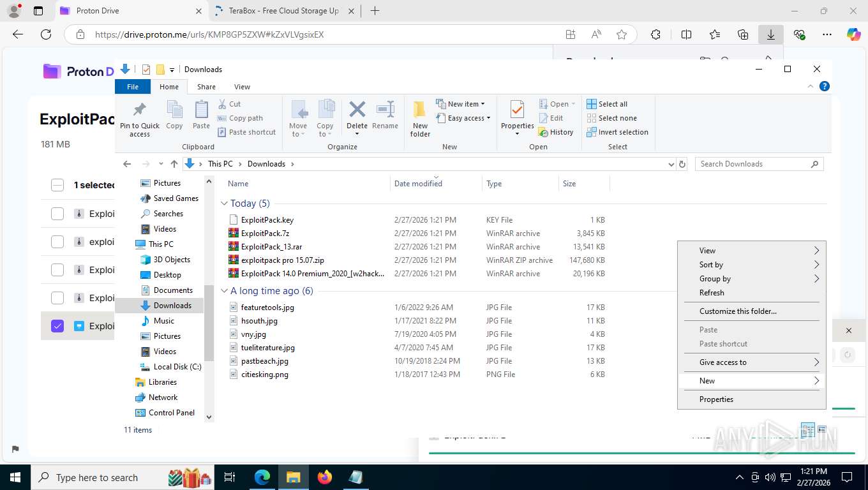
Task: Choose Customize this folder
Action: pyautogui.click(x=752, y=311)
